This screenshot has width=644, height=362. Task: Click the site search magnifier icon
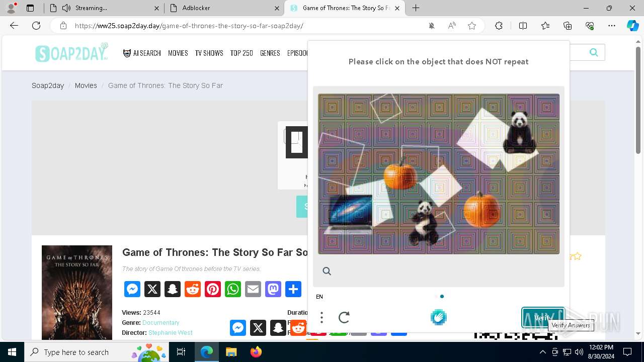594,52
